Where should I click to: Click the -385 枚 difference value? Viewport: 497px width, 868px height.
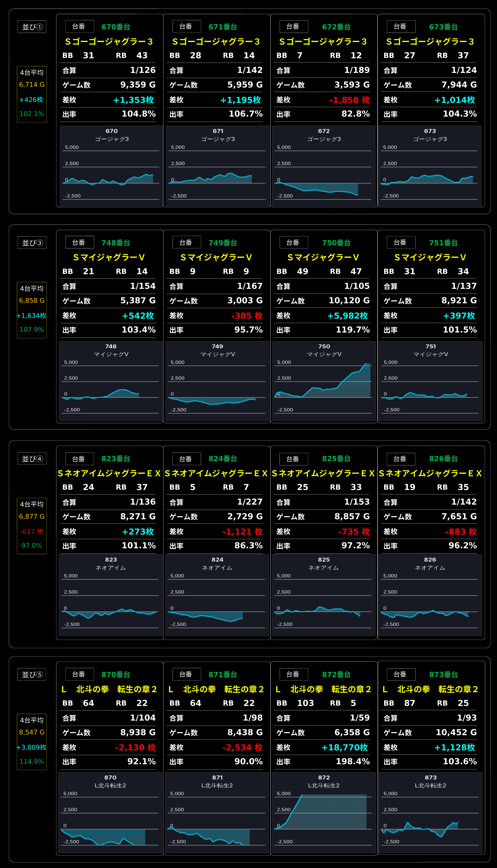(x=247, y=316)
